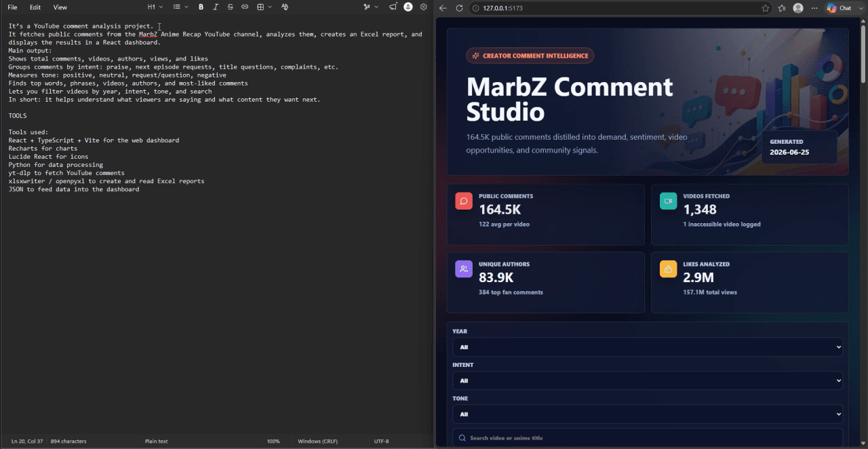
Task: Reload the browser page
Action: click(x=459, y=8)
